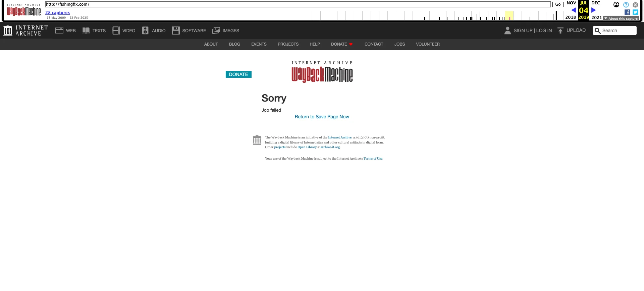The width and height of the screenshot is (644, 291).
Task: Go to next capture with right arrow
Action: point(593,10)
